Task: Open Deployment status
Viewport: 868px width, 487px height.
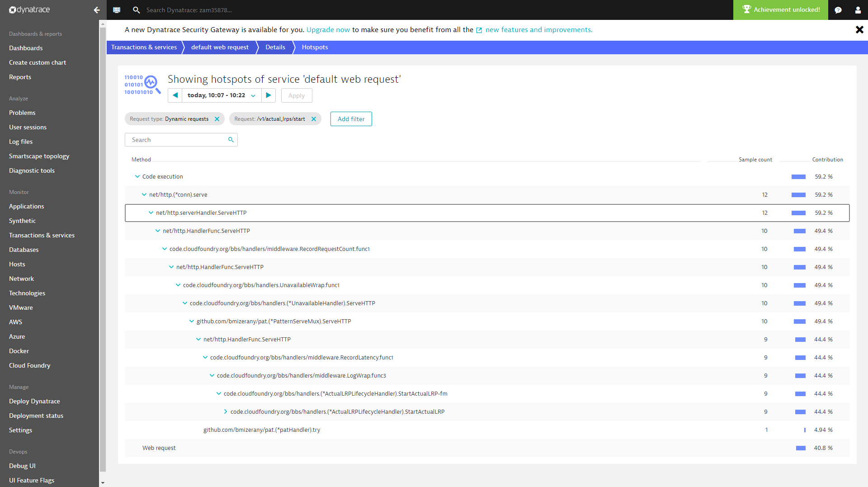Action: tap(36, 416)
